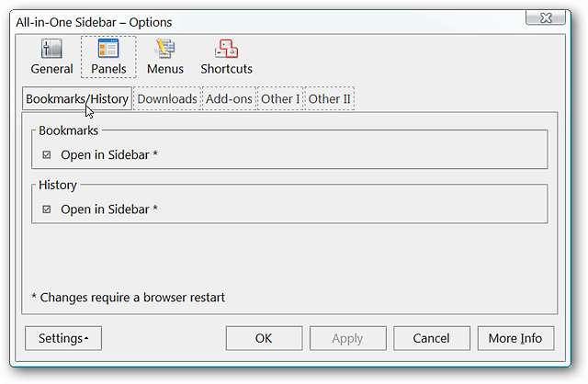The height and width of the screenshot is (384, 588).
Task: Click the browser restart note text
Action: [x=128, y=297]
